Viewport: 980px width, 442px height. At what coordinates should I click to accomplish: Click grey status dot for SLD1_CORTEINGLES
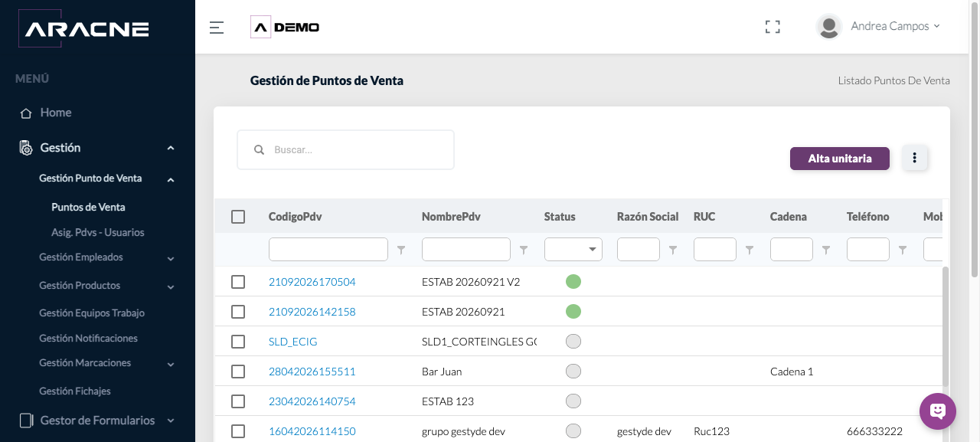point(573,342)
